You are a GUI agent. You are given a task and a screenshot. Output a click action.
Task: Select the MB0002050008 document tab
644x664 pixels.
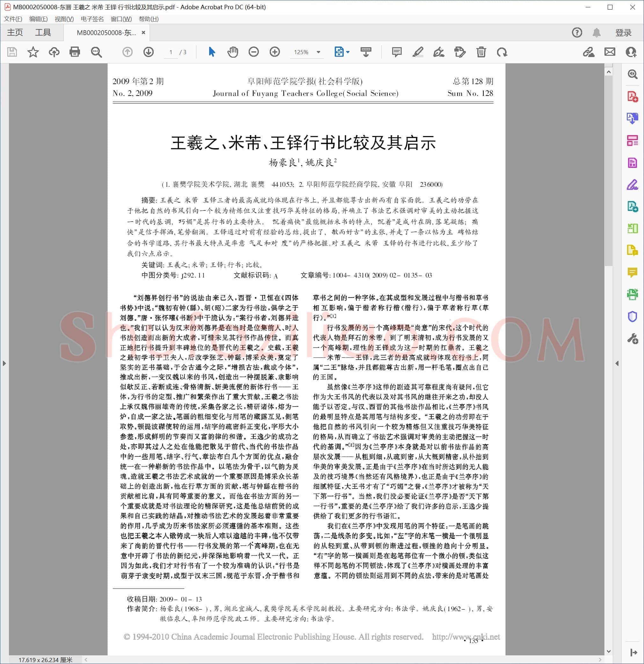(x=106, y=32)
